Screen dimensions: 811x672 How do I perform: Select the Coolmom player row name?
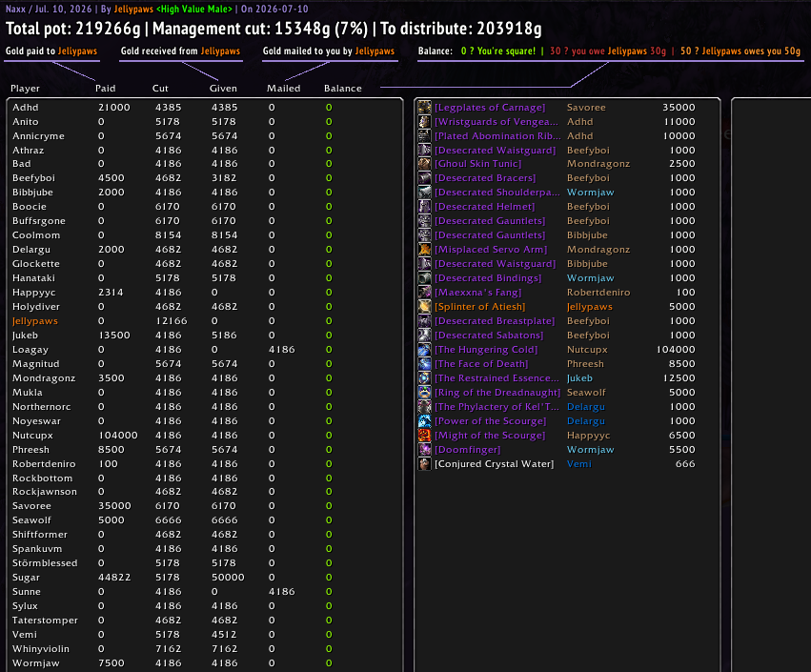tap(36, 234)
